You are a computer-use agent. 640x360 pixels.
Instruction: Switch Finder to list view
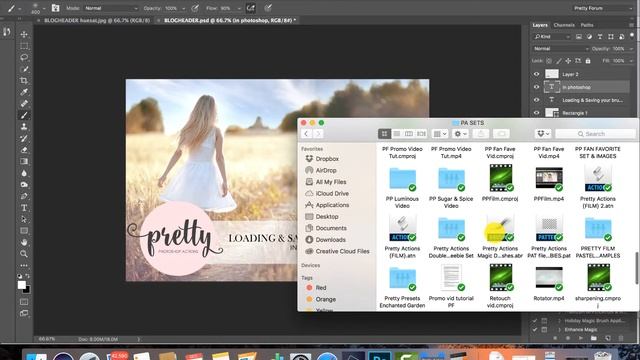tap(397, 133)
